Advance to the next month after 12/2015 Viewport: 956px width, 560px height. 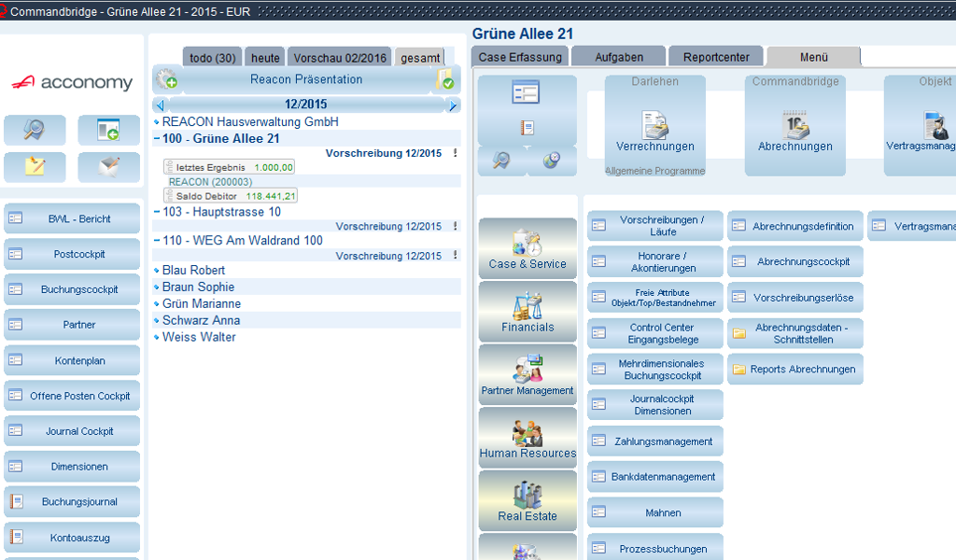coord(454,105)
